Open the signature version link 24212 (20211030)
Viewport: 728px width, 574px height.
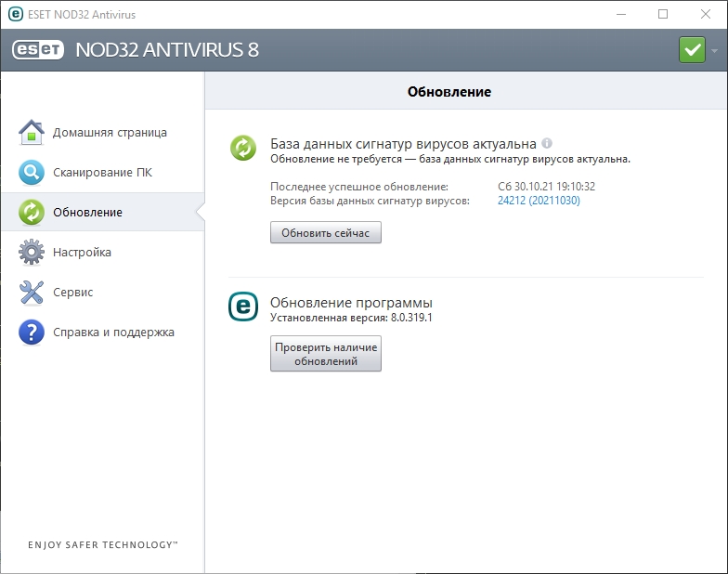click(539, 201)
